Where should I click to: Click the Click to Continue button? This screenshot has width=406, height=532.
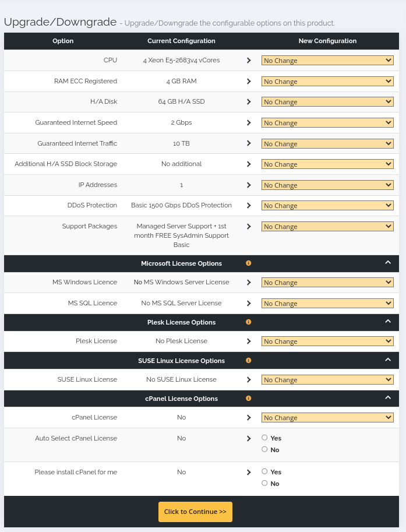[x=195, y=512]
